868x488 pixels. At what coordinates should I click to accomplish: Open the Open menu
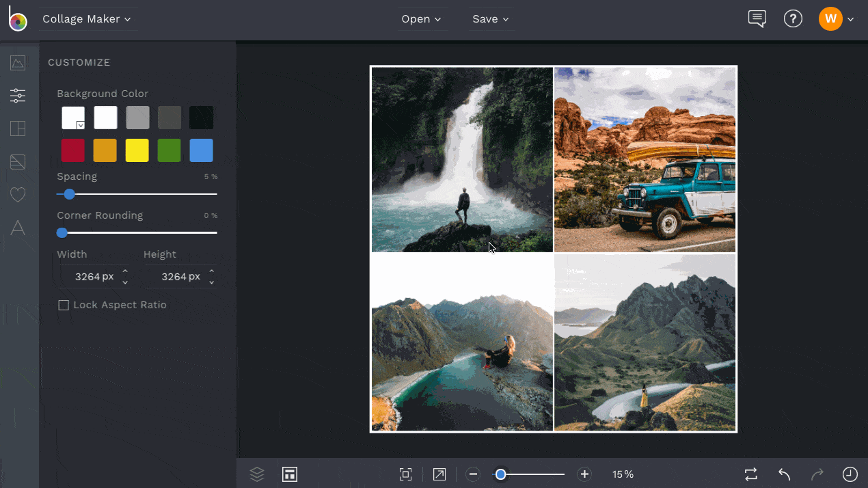pyautogui.click(x=421, y=19)
